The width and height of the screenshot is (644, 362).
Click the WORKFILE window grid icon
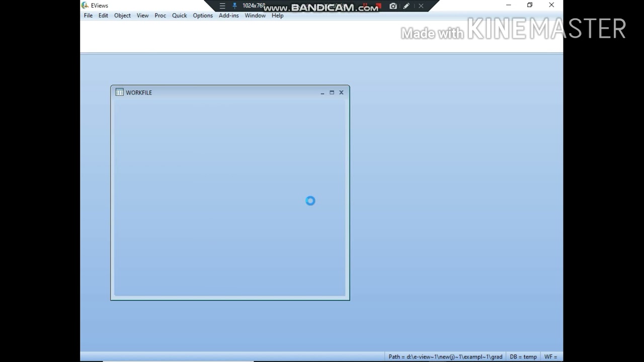pyautogui.click(x=119, y=92)
